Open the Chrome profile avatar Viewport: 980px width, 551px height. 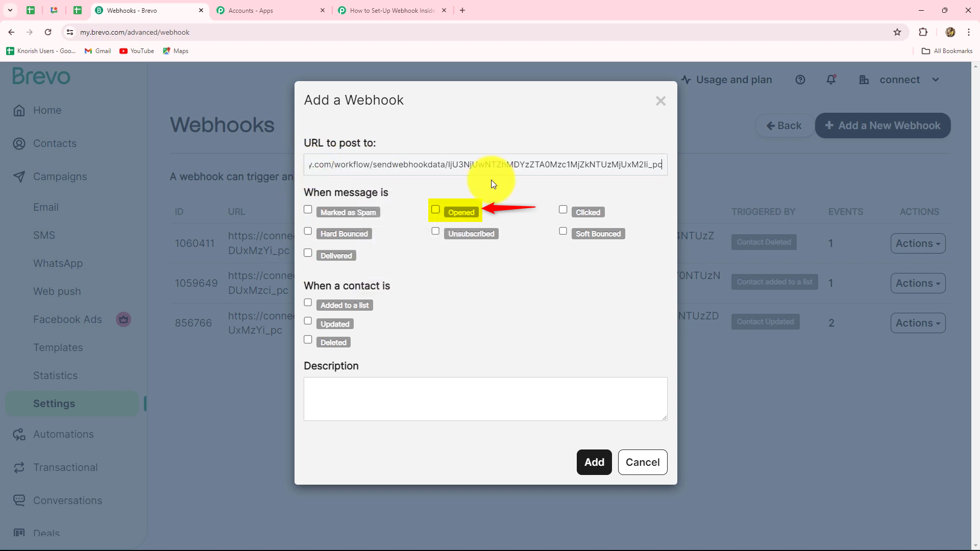click(x=950, y=32)
